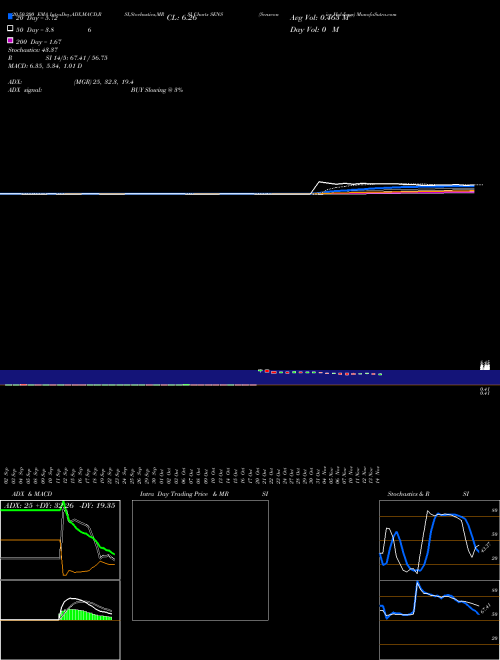The height and width of the screenshot is (660, 500).
Task: Click the date labels on the x-axis
Action: point(192,475)
